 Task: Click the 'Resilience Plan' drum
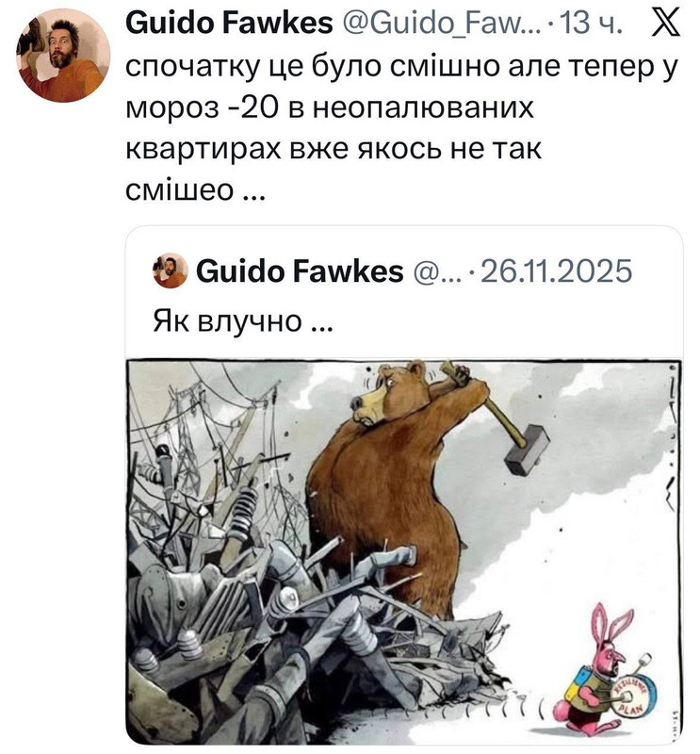633,694
